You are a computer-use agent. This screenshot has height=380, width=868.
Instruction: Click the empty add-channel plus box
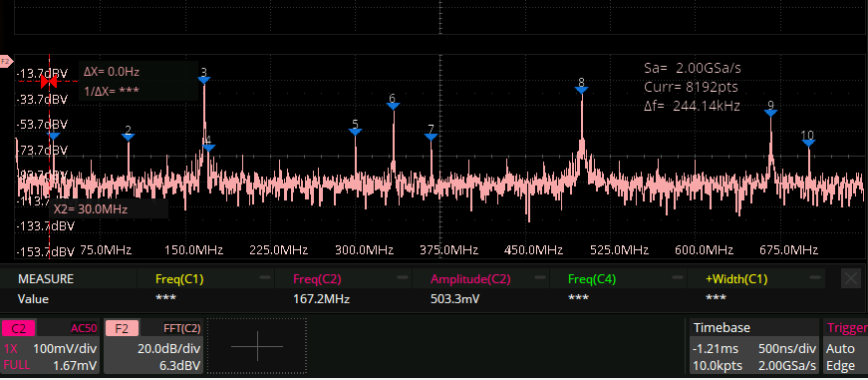click(x=257, y=346)
